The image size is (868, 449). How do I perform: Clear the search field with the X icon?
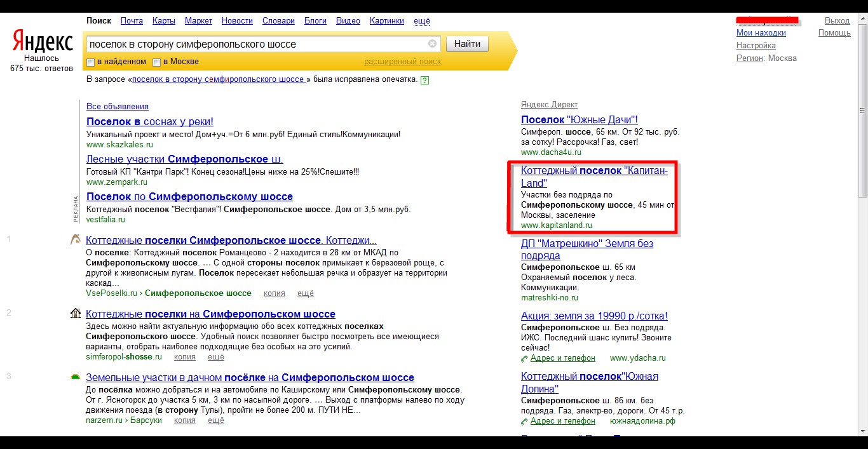(x=432, y=44)
